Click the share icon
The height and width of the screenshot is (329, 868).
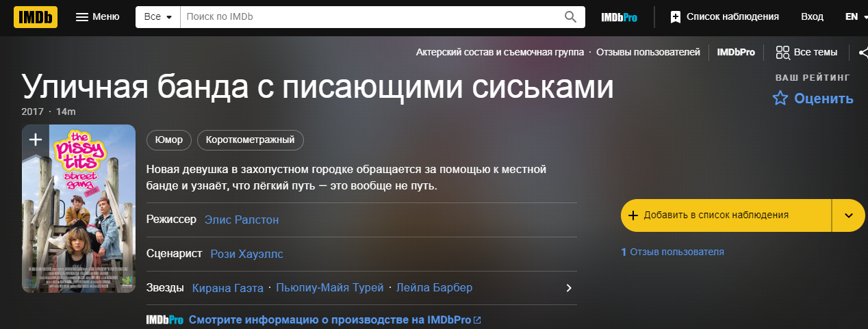(x=862, y=52)
